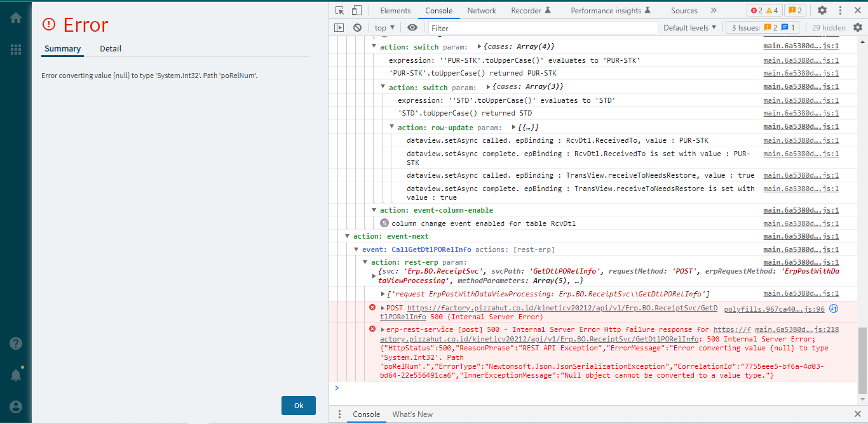
Task: Click the Ok button in Error dialog
Action: coord(299,406)
